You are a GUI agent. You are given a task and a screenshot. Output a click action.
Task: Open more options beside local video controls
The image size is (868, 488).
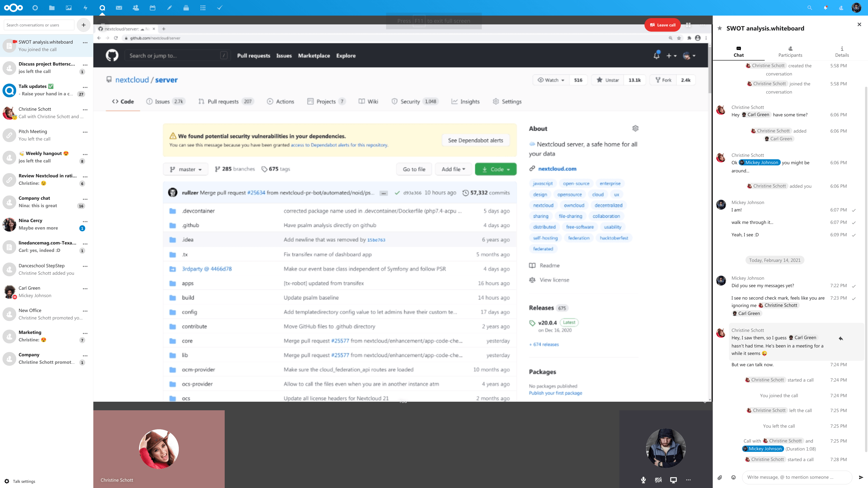pos(688,480)
